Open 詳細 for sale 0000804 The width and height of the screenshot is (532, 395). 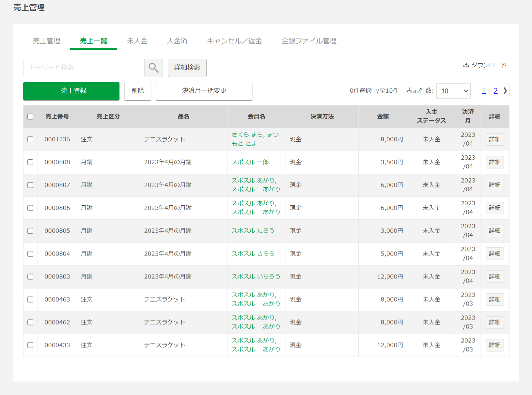click(x=494, y=254)
